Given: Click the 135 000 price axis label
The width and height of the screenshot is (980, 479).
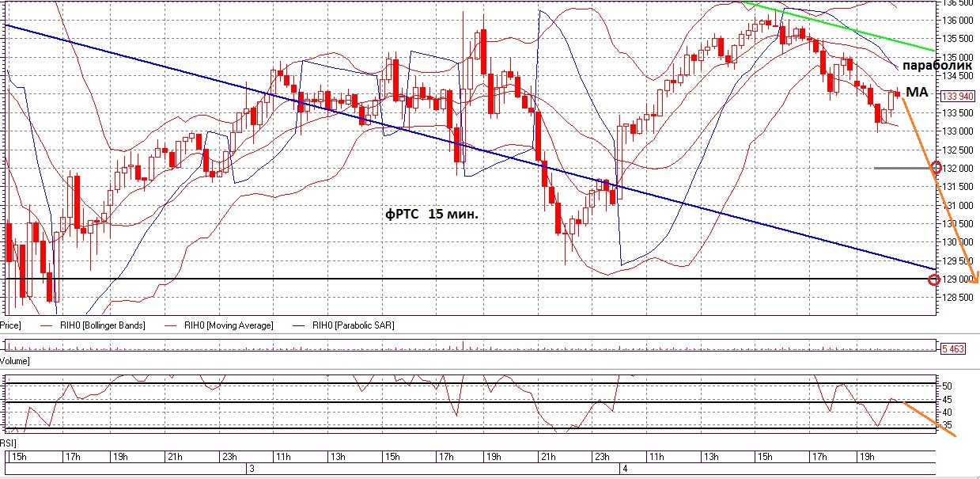Looking at the screenshot, I should coord(958,58).
